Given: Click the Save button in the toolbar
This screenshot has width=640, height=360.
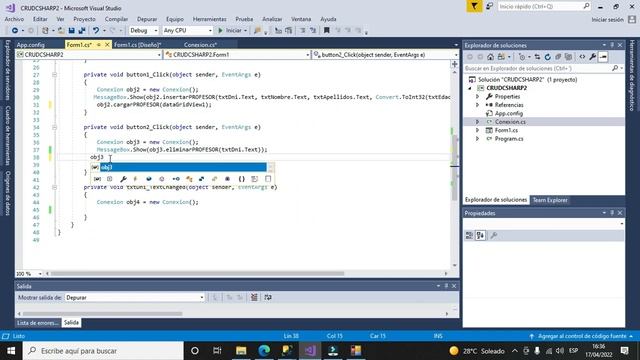Looking at the screenshot, I should (x=71, y=31).
